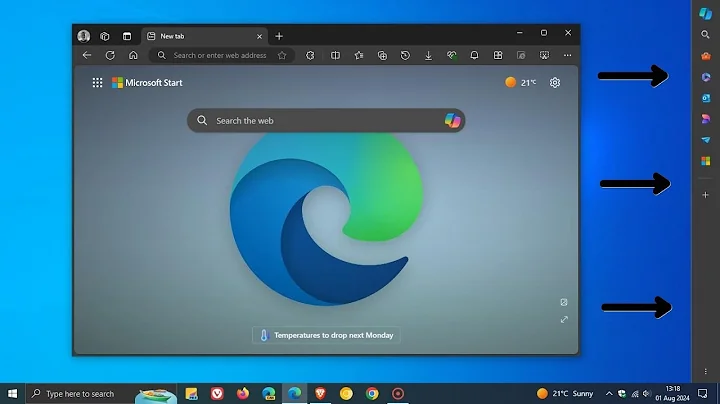Show browsing History from the toolbar
This screenshot has width=720, height=404.
[x=405, y=56]
